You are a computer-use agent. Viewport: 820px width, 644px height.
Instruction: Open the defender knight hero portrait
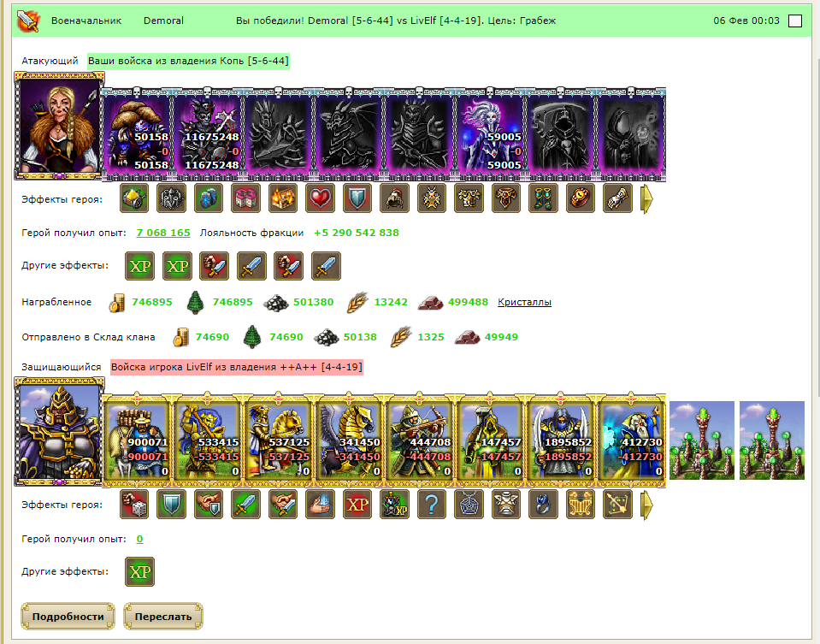click(59, 432)
